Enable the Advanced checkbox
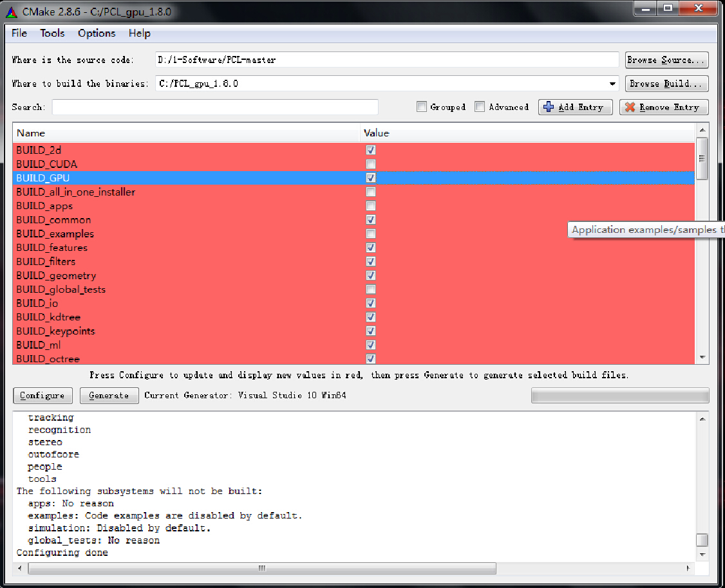Image resolution: width=725 pixels, height=588 pixels. click(x=480, y=107)
